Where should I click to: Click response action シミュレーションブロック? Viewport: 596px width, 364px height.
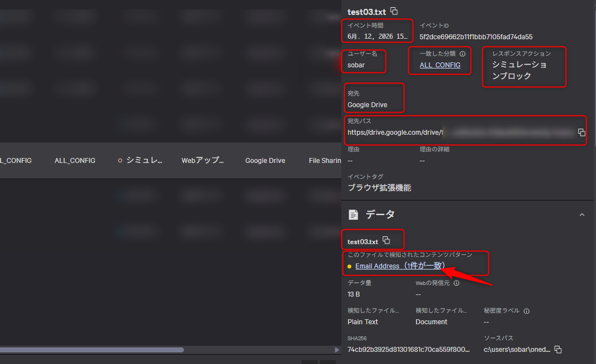tap(519, 70)
